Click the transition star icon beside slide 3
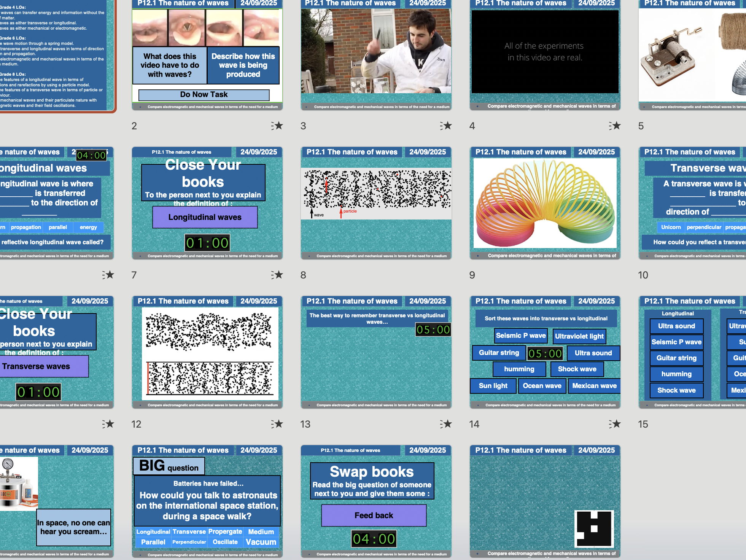Viewport: 746px width, 560px height. point(447,126)
